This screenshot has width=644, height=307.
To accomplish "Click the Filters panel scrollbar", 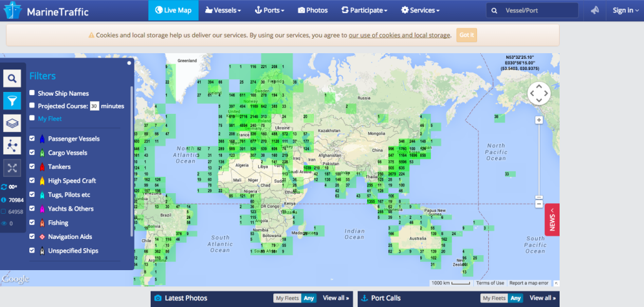I will [132, 161].
